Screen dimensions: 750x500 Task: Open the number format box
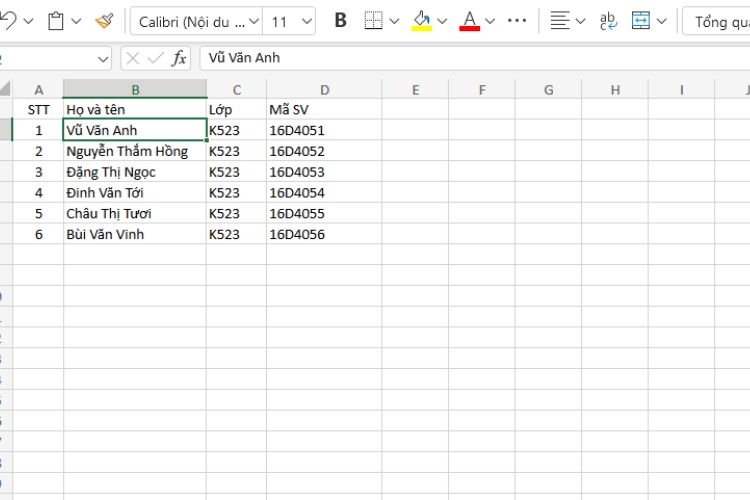[x=716, y=22]
